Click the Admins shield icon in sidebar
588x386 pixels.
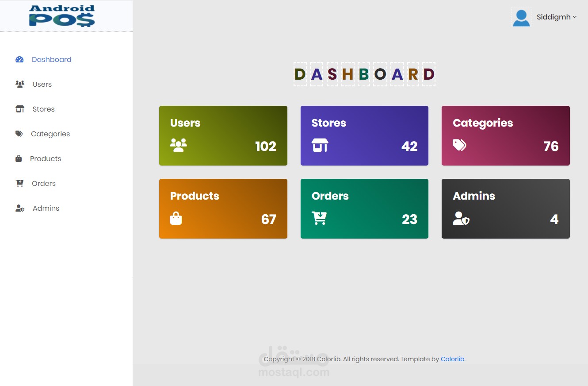(20, 208)
